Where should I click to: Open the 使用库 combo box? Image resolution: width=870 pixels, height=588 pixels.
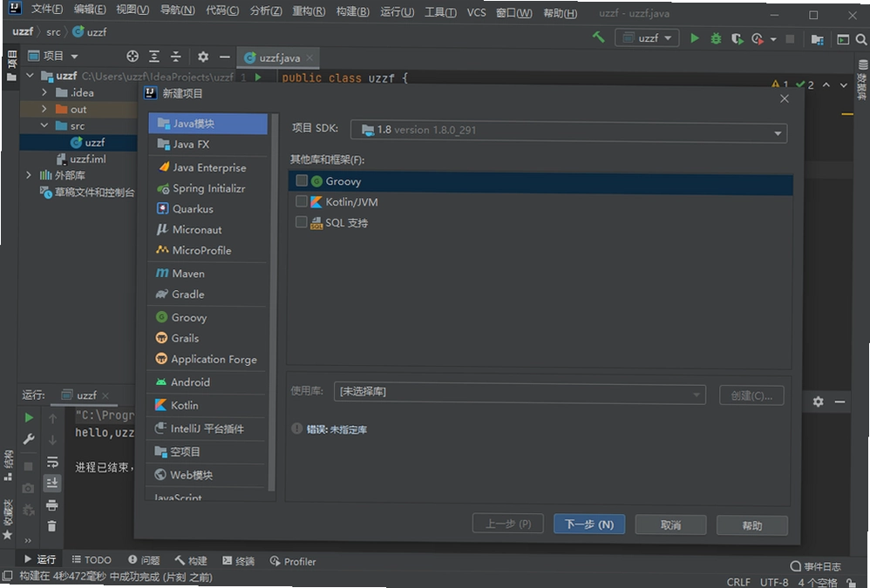point(520,392)
